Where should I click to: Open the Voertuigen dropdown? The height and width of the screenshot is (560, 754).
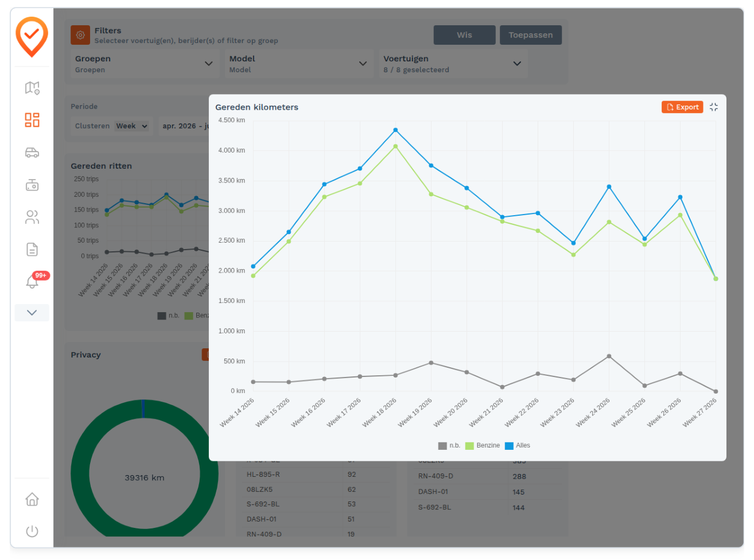point(453,64)
